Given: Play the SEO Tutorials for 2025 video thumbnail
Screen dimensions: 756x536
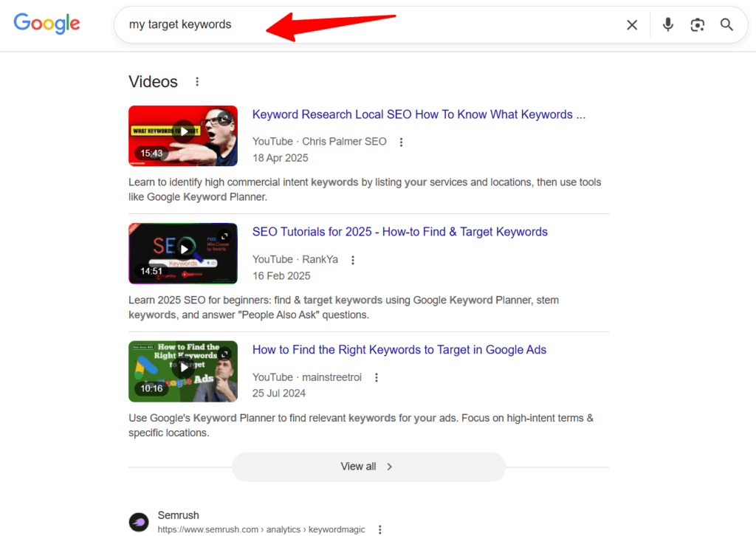Looking at the screenshot, I should point(182,253).
